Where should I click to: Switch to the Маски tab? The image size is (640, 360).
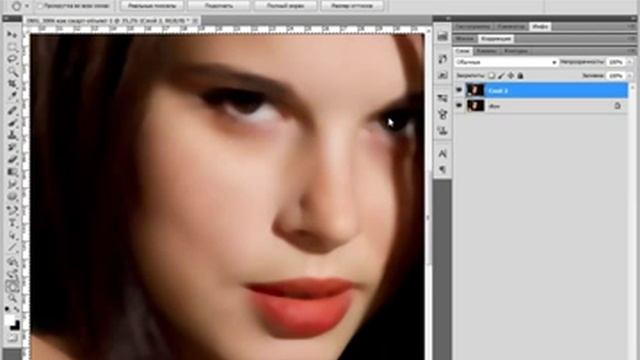[x=465, y=39]
